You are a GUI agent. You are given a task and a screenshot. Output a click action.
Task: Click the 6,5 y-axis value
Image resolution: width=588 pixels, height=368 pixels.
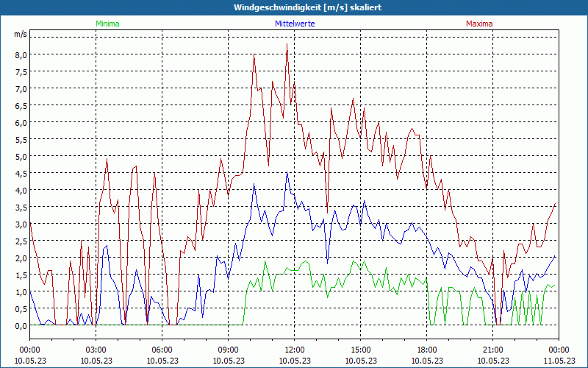pyautogui.click(x=21, y=105)
